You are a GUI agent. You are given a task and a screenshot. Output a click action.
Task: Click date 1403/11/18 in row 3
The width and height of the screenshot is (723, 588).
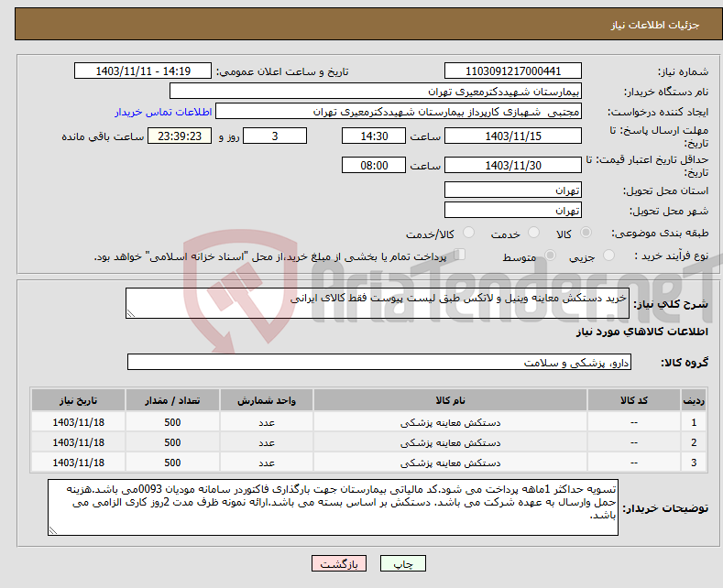pyautogui.click(x=79, y=463)
